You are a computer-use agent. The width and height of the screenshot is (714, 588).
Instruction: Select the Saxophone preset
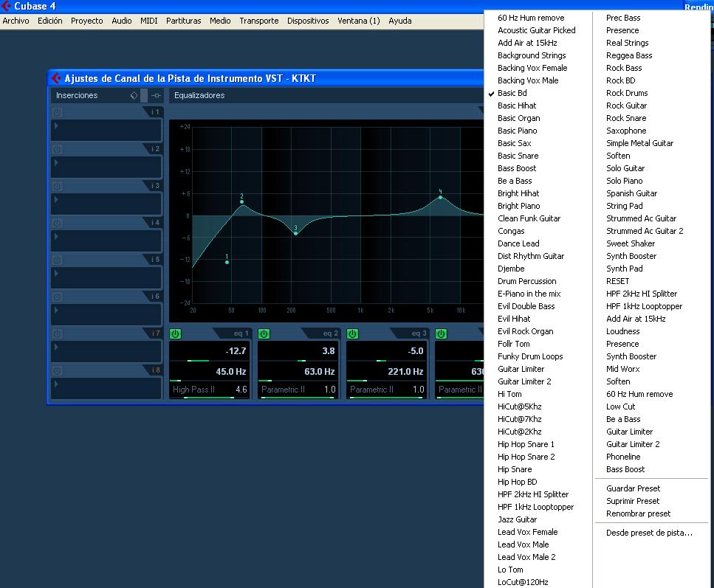(x=626, y=131)
